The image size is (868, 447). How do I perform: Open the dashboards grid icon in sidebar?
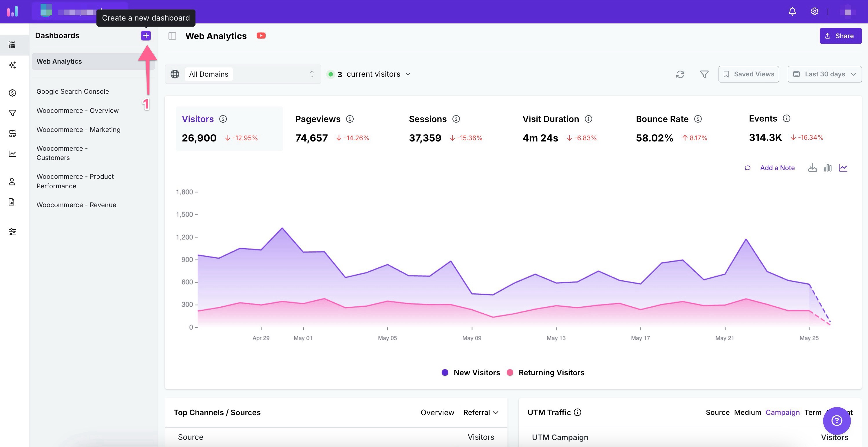tap(12, 45)
